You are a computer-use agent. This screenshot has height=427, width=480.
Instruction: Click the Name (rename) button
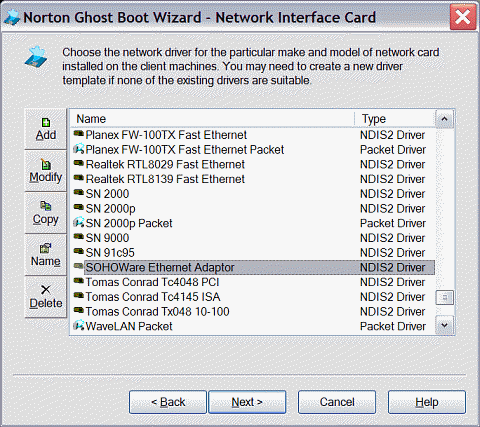pos(46,255)
